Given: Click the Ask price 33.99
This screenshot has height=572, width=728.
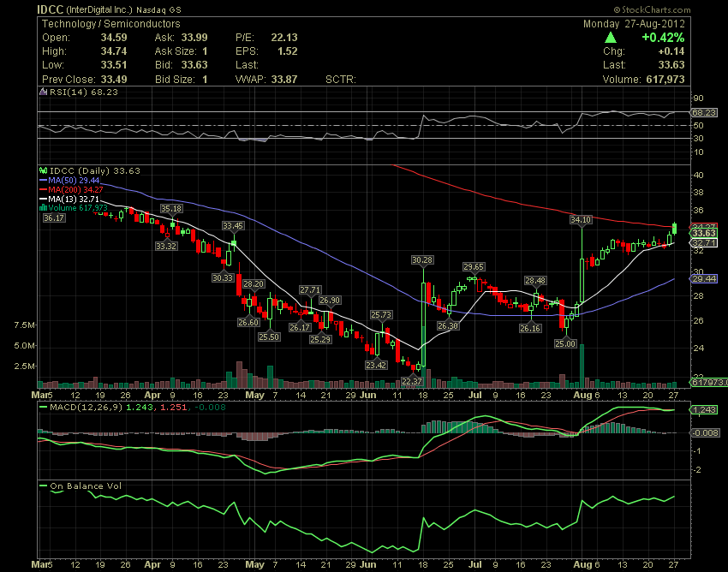Looking at the screenshot, I should click(194, 38).
